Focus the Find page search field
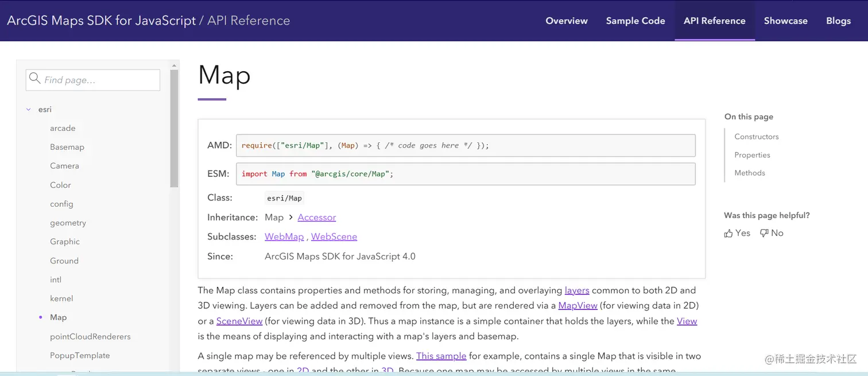Viewport: 868px width, 376px height. [93, 80]
